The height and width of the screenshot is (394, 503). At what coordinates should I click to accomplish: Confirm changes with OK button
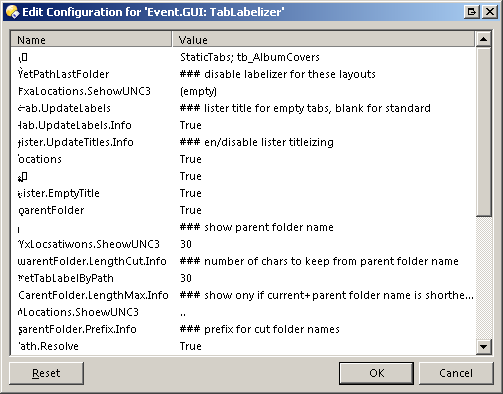pyautogui.click(x=376, y=373)
